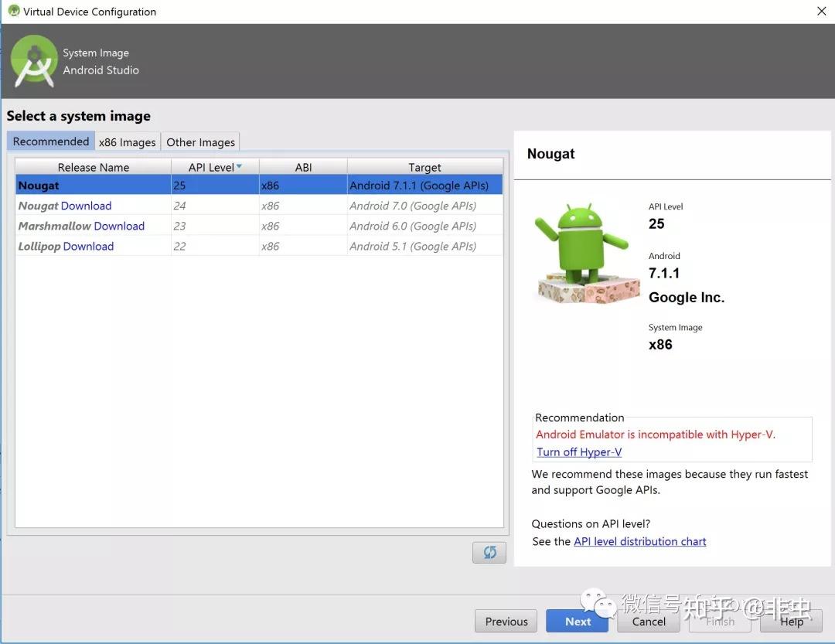Switch to the Recommended tab

50,141
